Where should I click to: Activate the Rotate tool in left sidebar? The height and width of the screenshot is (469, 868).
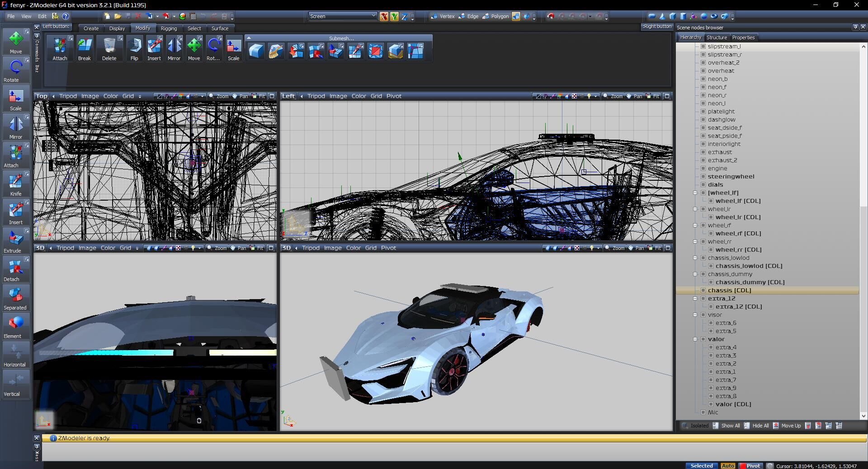pyautogui.click(x=16, y=70)
